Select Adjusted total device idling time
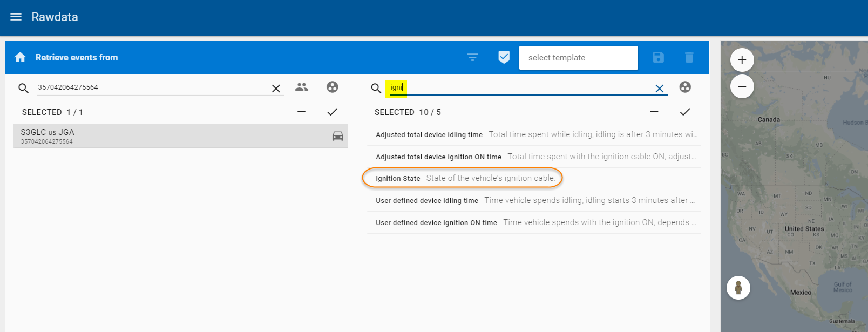This screenshot has width=868, height=332. point(429,135)
